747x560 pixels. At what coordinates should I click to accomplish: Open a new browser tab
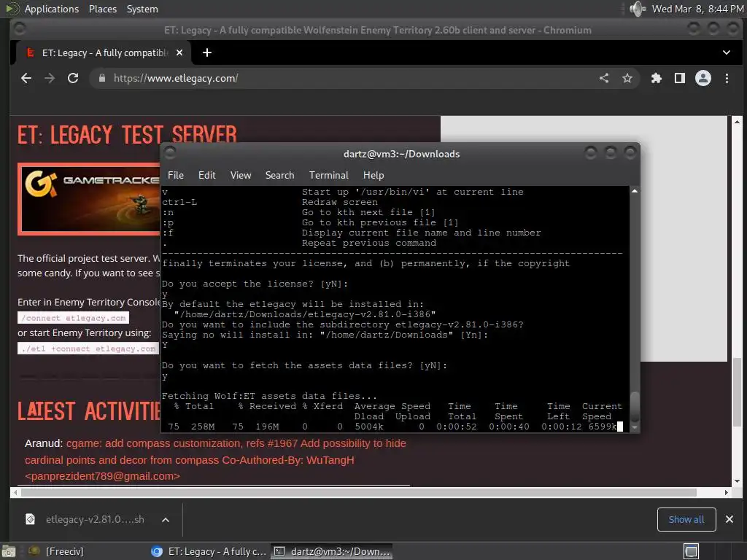(x=206, y=52)
